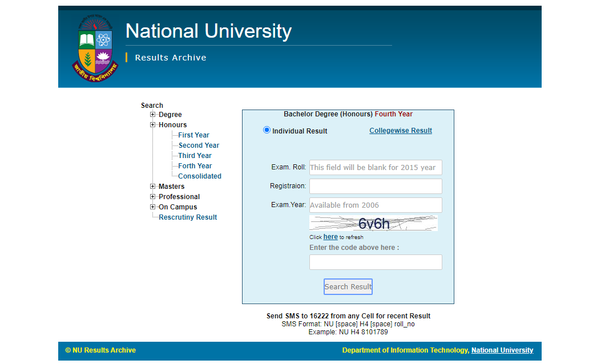Image resolution: width=609 pixels, height=364 pixels.
Task: Focus the Exam. Roll input field
Action: coord(376,167)
